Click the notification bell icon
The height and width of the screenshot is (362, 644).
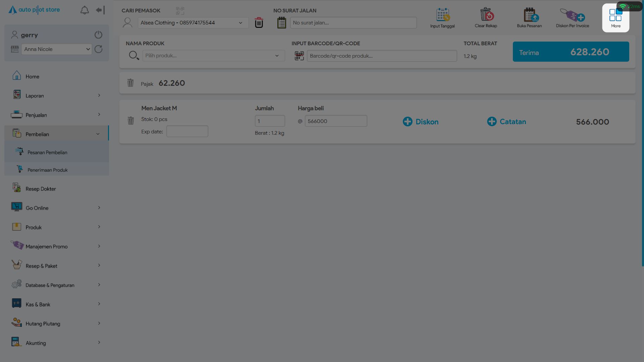(85, 10)
